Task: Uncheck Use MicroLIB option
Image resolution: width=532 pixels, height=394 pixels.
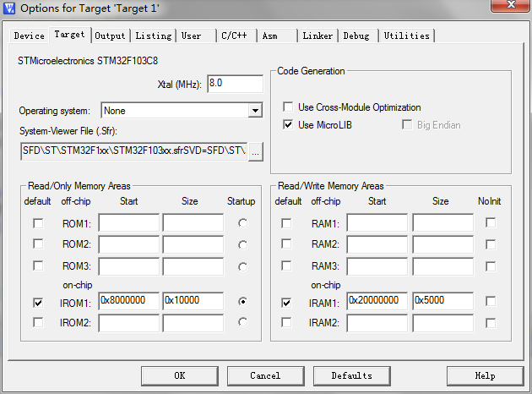Action: pyautogui.click(x=289, y=125)
